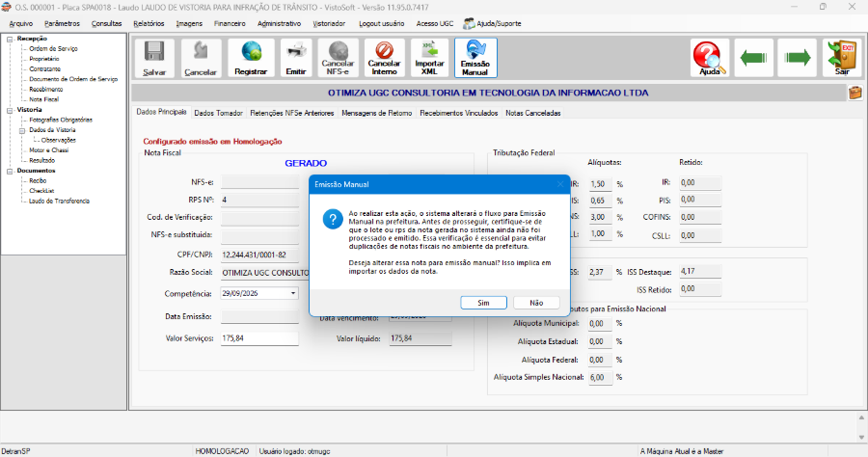The height and width of the screenshot is (457, 868).
Task: Decline with the Não button
Action: (536, 303)
